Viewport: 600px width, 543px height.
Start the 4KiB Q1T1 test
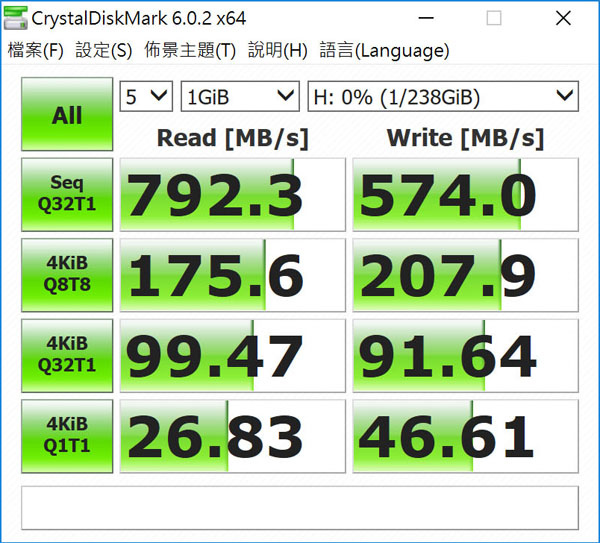(67, 437)
